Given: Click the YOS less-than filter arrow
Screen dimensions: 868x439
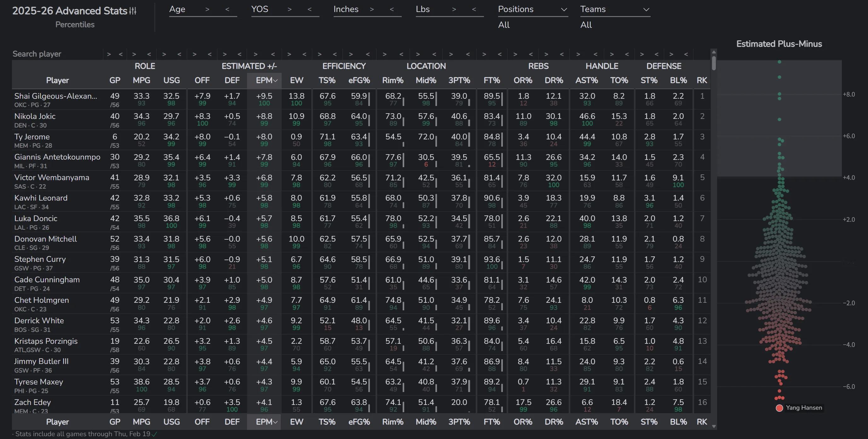Looking at the screenshot, I should coord(309,9).
